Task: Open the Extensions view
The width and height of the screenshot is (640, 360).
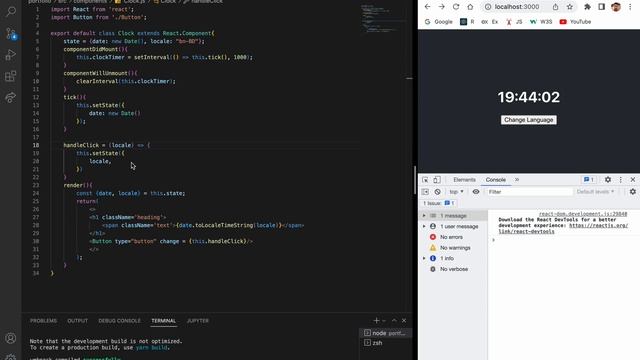Action: [11, 76]
